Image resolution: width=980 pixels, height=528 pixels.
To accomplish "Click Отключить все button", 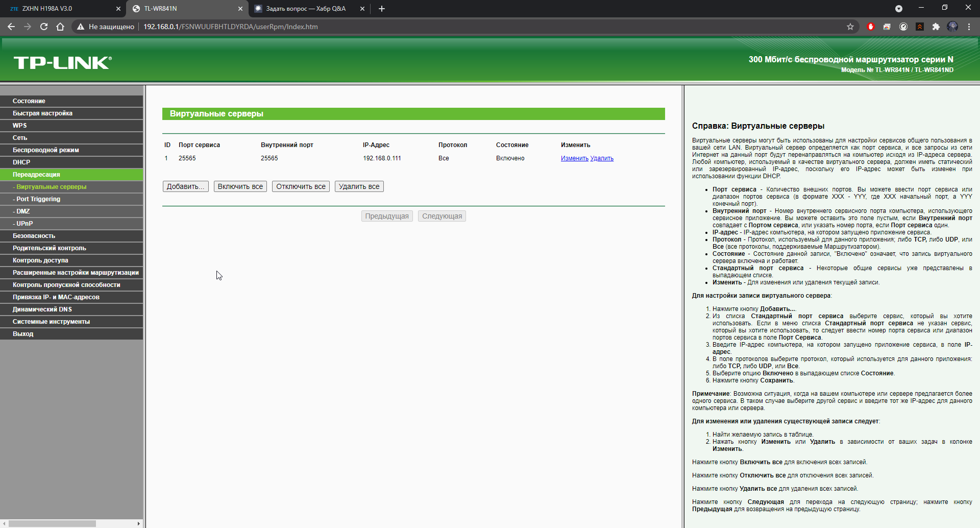I will point(301,186).
